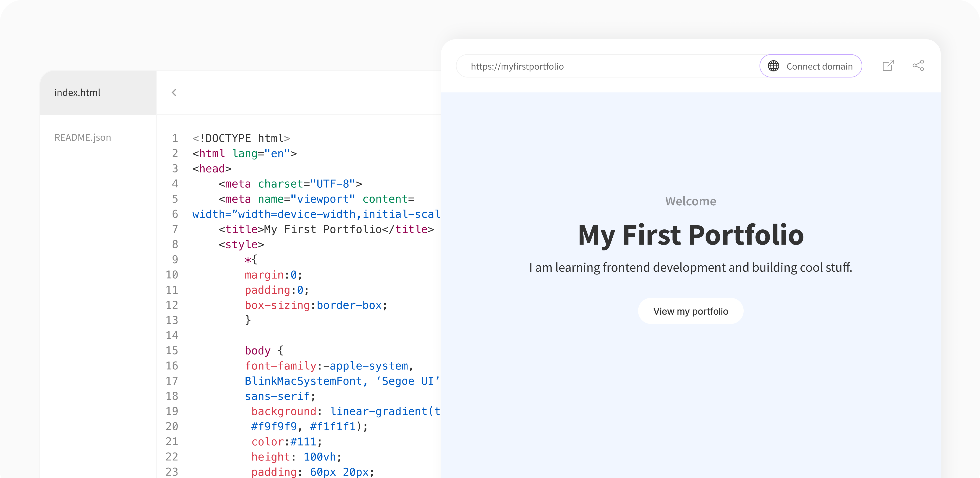
Task: Click the Welcome label on the preview page
Action: coord(690,201)
